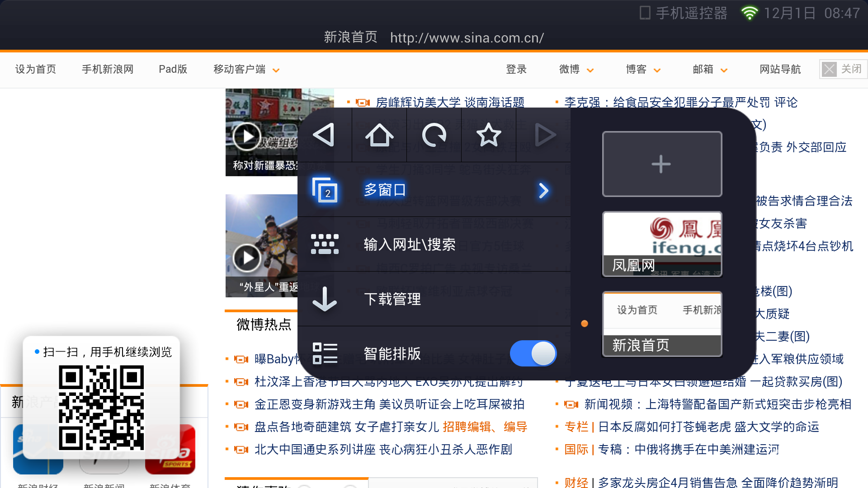868x488 pixels.
Task: Expand the 微博 dropdown
Action: click(576, 69)
